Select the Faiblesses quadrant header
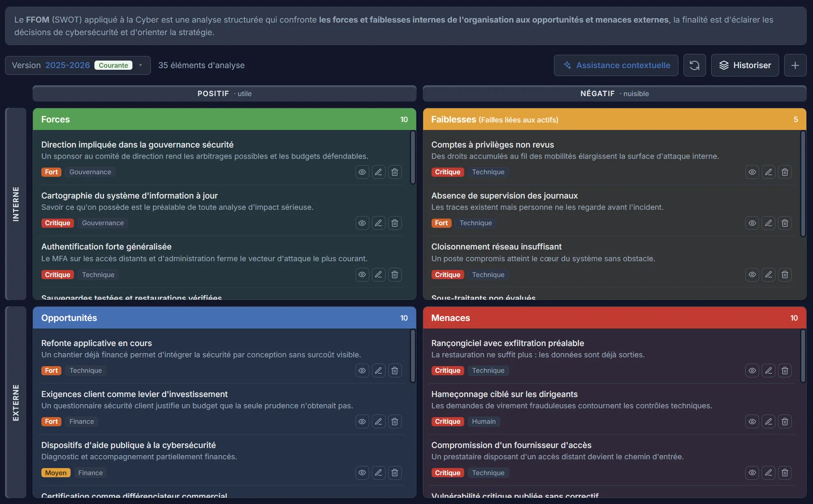The image size is (813, 504). tap(615, 120)
